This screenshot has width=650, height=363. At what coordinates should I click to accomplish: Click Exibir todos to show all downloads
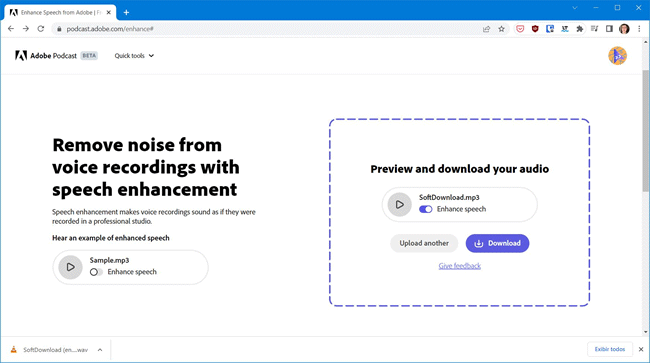610,349
